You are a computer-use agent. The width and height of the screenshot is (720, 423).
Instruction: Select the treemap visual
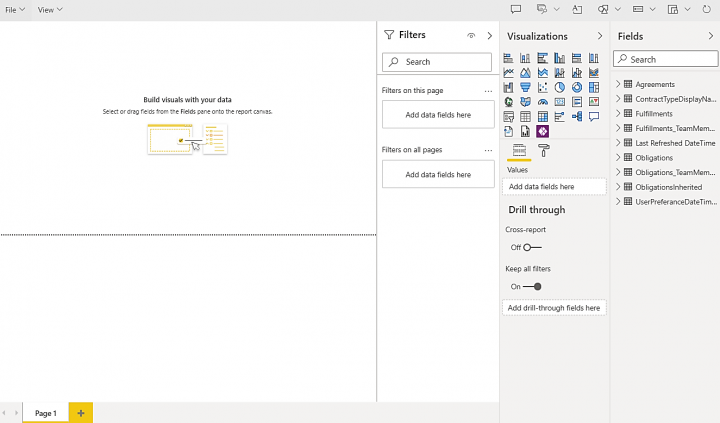tap(594, 87)
